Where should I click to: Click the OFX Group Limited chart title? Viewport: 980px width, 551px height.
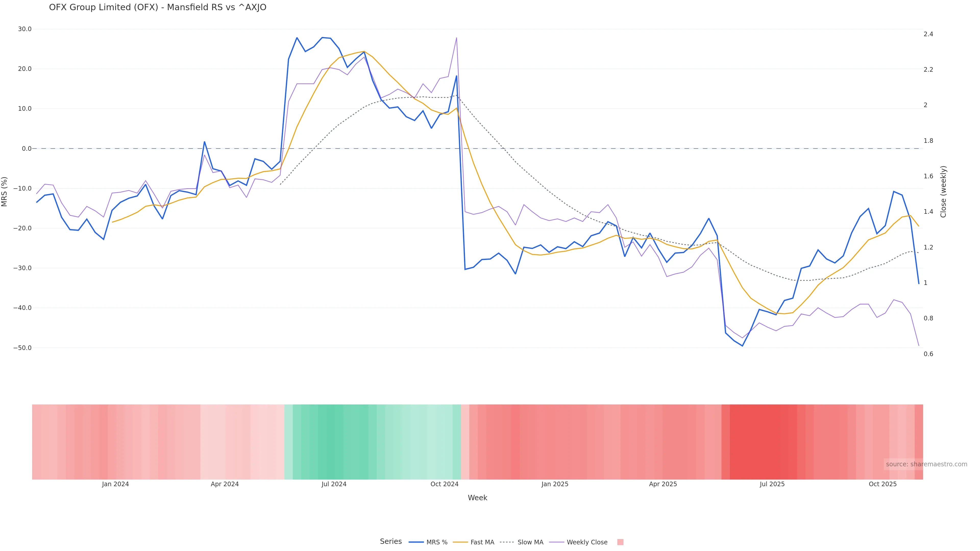(x=157, y=7)
